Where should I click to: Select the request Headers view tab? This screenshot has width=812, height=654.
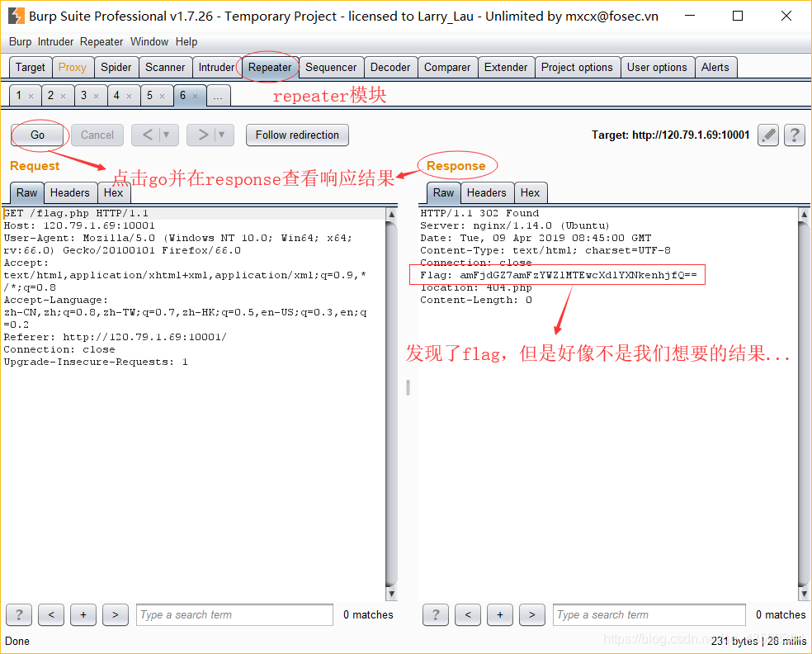point(70,193)
